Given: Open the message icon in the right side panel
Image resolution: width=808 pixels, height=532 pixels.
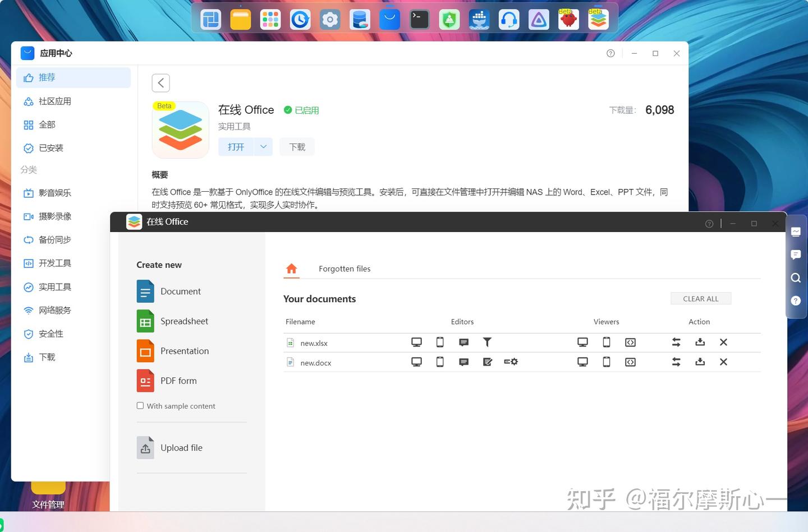Looking at the screenshot, I should [x=796, y=255].
